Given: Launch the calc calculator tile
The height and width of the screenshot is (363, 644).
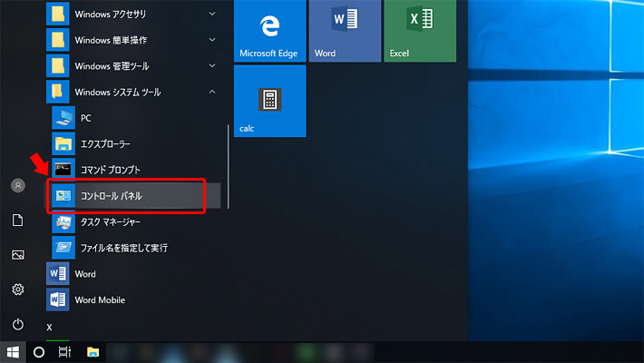Looking at the screenshot, I should tap(269, 101).
